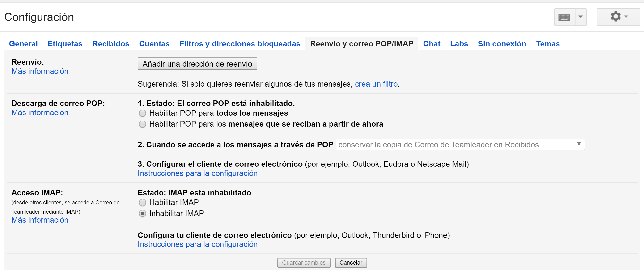Viewport: 644px width, 277px height.
Task: Select Habilitar POP para todos los mensajes
Action: click(x=143, y=113)
